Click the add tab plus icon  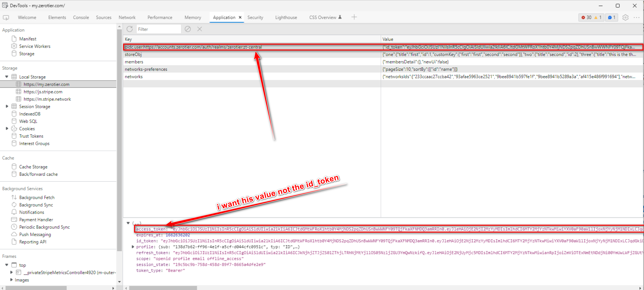tap(354, 17)
